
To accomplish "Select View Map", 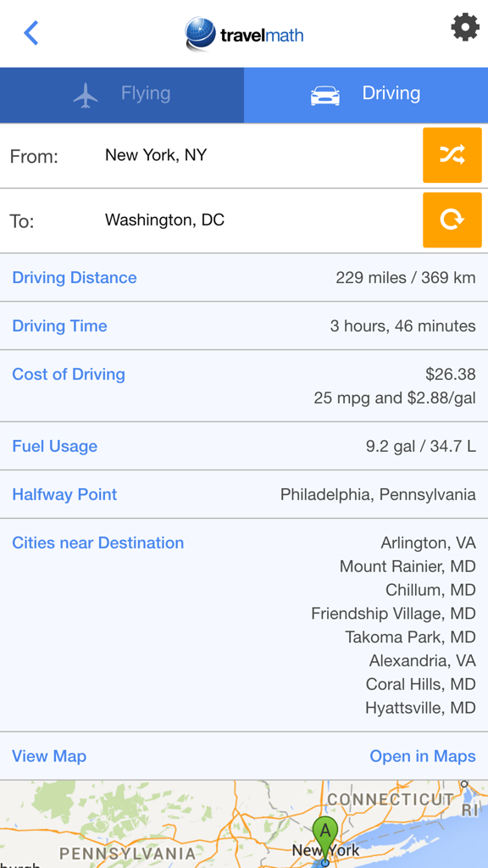I will [x=49, y=755].
